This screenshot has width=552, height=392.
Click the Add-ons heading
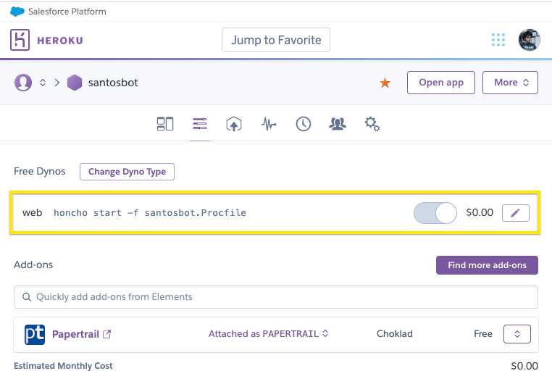(33, 264)
